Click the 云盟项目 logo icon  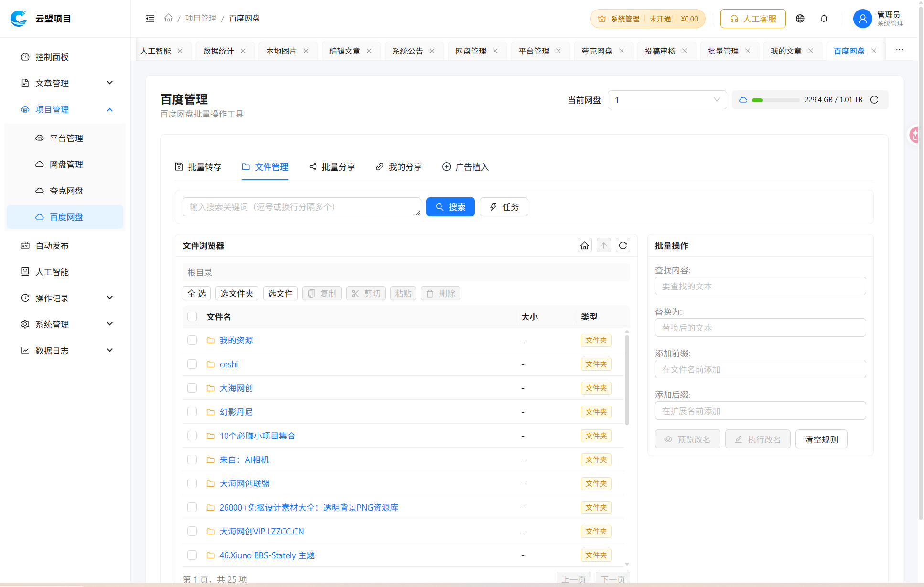[19, 19]
